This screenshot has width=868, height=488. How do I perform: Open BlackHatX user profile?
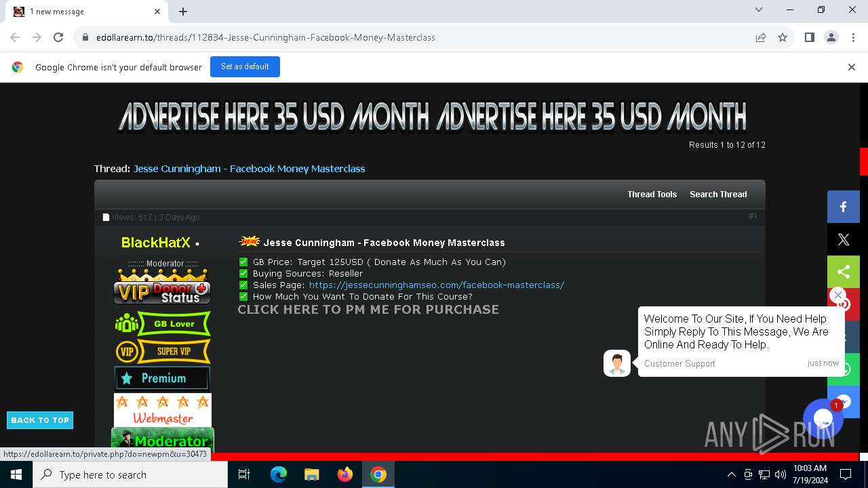pos(156,243)
